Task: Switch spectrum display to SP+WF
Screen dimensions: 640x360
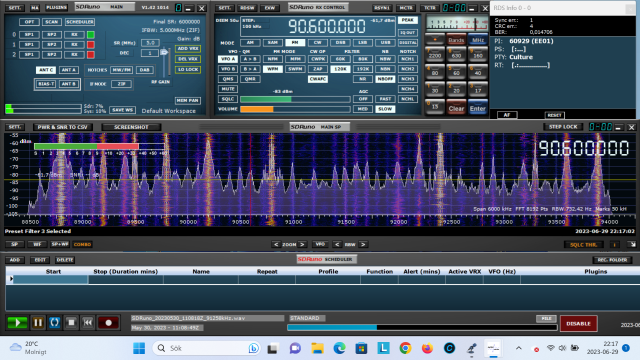Action: [x=60, y=244]
